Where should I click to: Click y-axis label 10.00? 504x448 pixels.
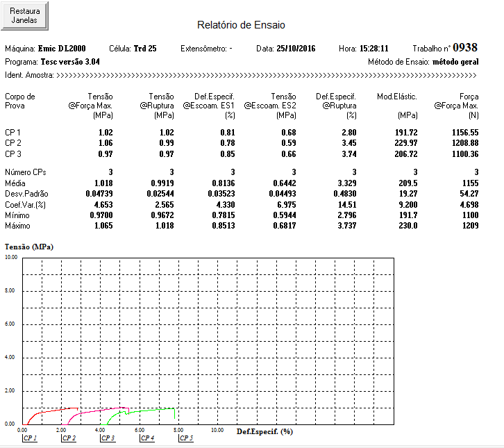pos(11,257)
